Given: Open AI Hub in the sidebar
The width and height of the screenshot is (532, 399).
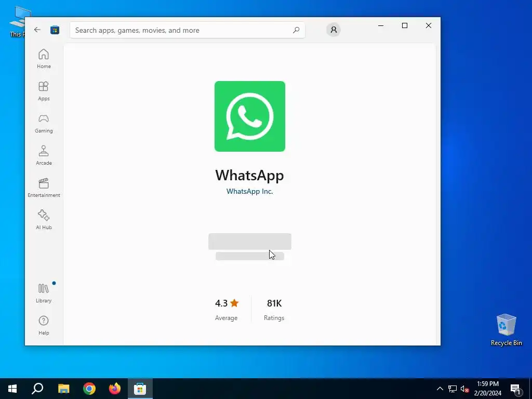Looking at the screenshot, I should click(x=44, y=220).
